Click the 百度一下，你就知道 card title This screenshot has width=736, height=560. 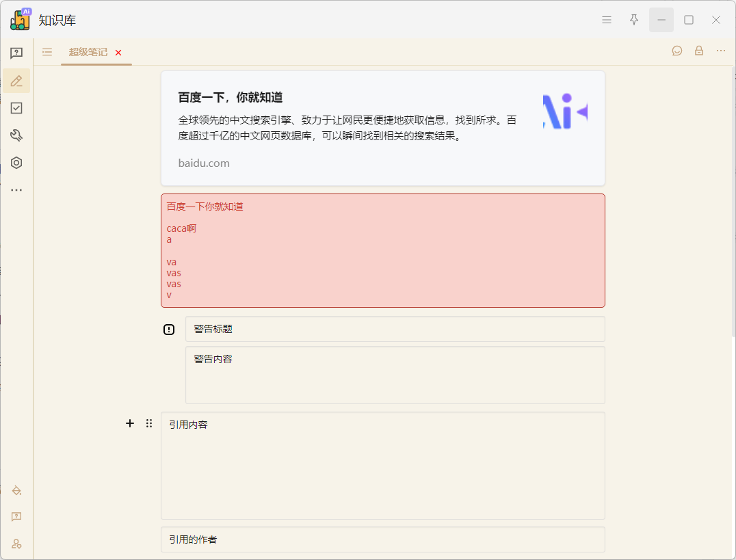click(x=231, y=97)
